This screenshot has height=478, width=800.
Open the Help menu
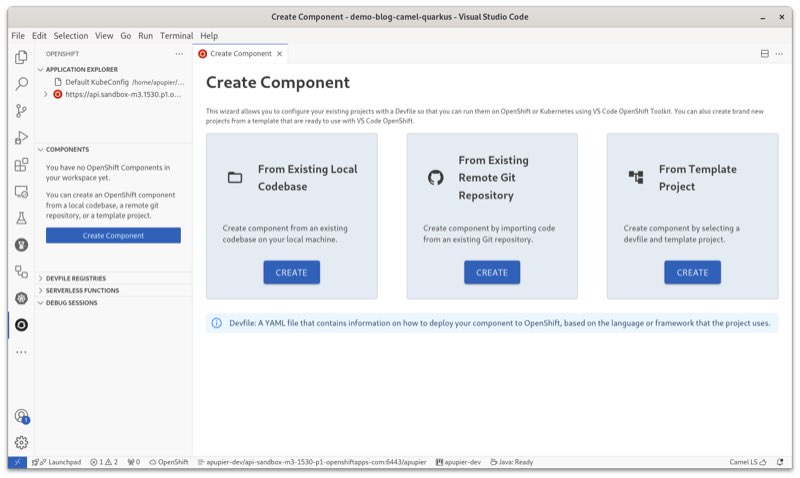coord(209,36)
